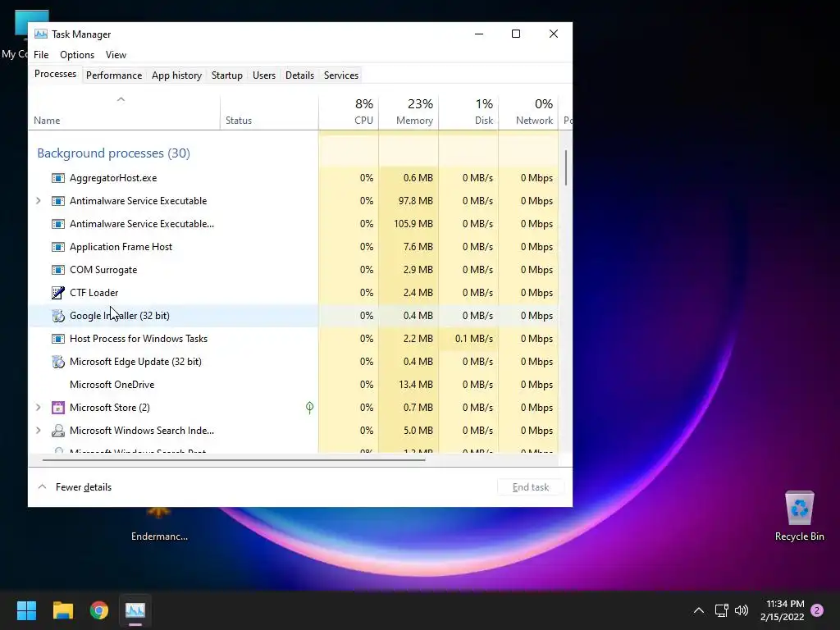
Task: Click the 105.9 MB memory value
Action: 413,224
